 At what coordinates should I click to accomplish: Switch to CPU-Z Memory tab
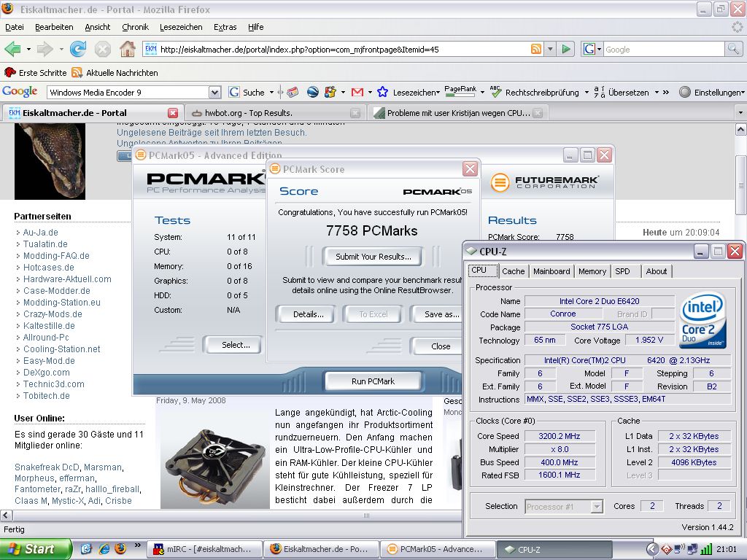[592, 271]
